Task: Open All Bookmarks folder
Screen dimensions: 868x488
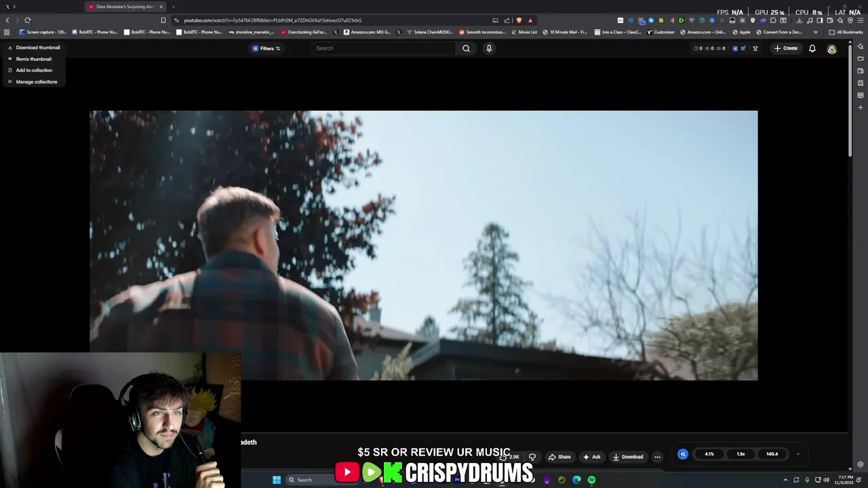Action: click(846, 32)
